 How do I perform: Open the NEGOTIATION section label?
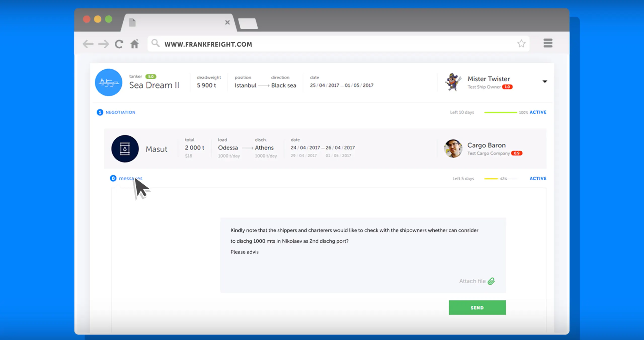[120, 112]
